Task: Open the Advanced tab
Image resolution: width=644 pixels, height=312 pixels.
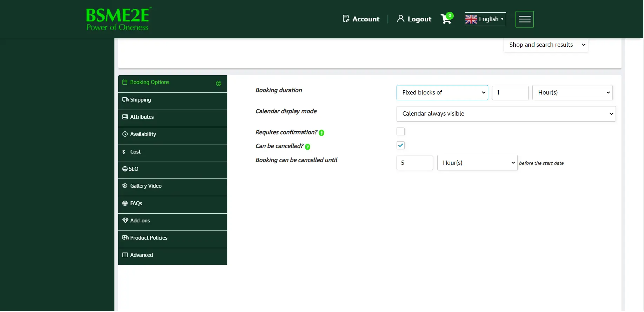Action: tap(173, 256)
